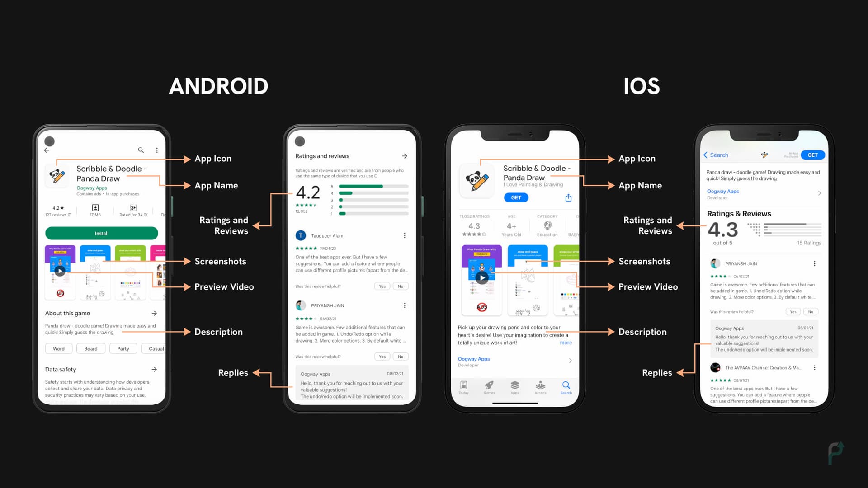
Task: Click the search icon on Android Play Store
Action: coord(140,150)
